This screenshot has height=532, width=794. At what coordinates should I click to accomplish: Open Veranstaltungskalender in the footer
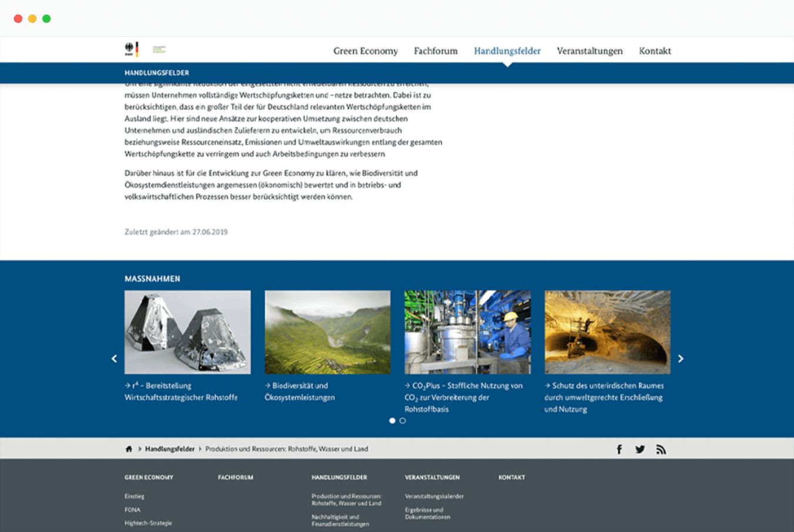(x=434, y=496)
